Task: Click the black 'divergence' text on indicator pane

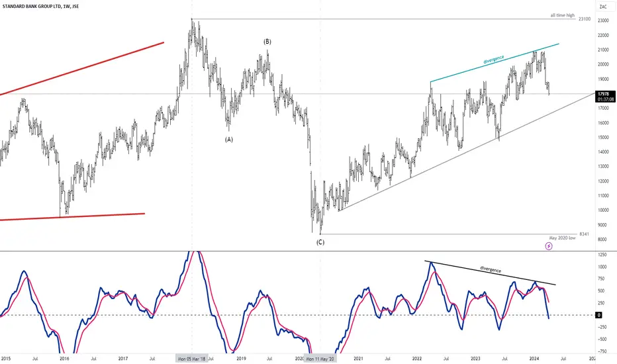Action: point(491,269)
